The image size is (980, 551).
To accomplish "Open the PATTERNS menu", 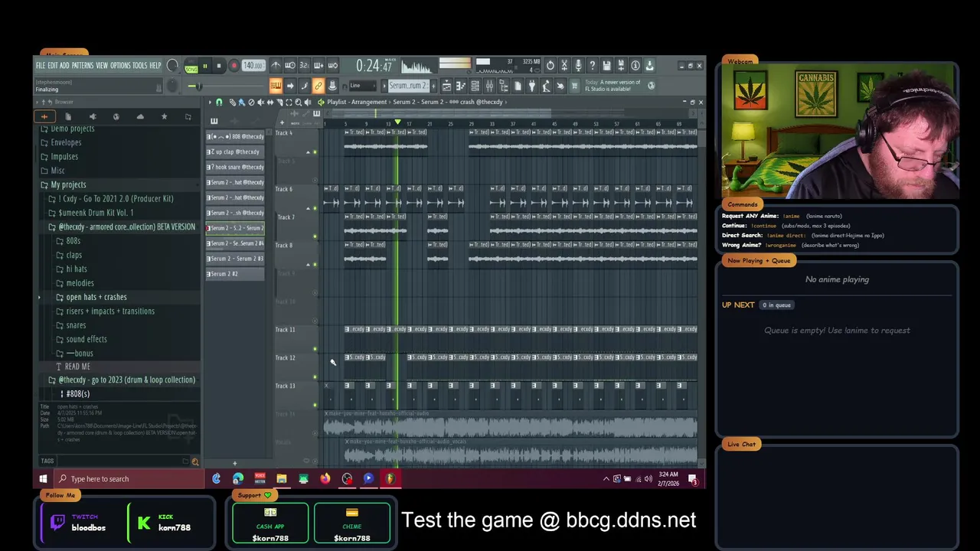I will [83, 65].
